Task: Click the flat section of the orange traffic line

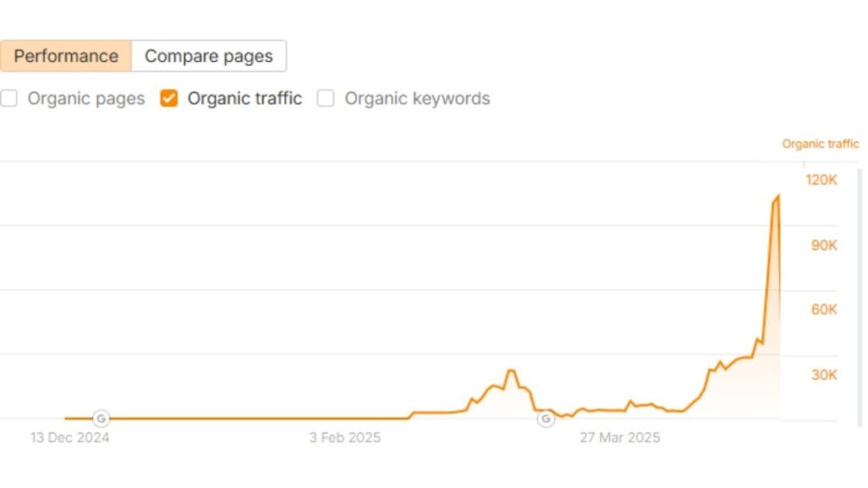Action: [x=254, y=418]
